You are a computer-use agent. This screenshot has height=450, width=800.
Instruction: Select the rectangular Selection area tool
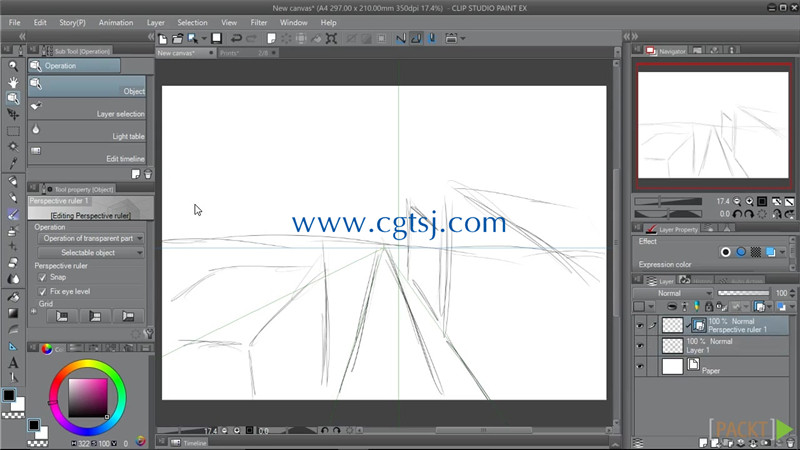click(x=13, y=131)
